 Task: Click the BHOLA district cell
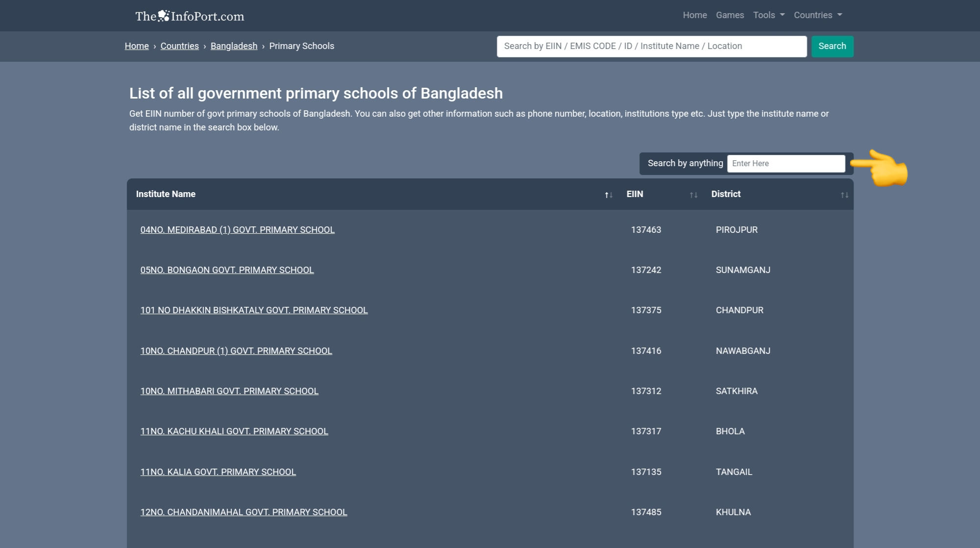coord(730,431)
